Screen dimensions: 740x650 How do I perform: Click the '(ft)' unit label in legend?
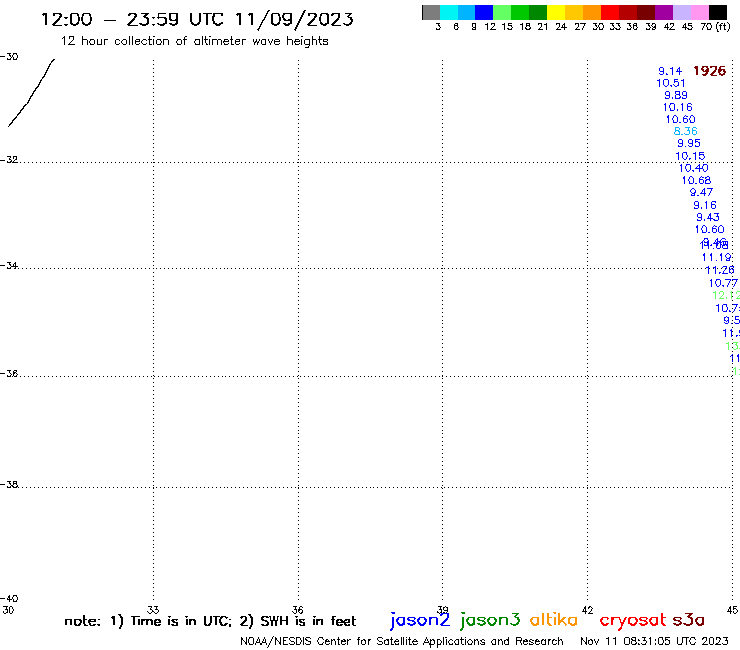[723, 26]
